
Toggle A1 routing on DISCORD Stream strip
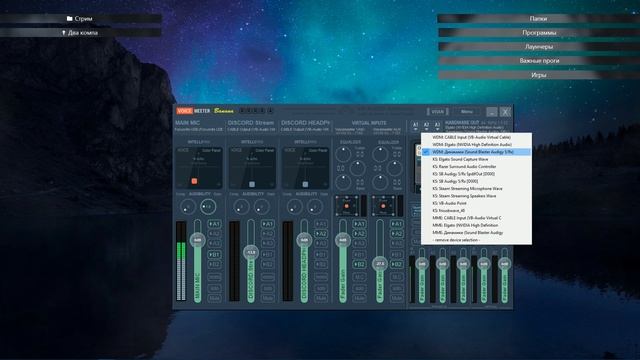coord(268,224)
